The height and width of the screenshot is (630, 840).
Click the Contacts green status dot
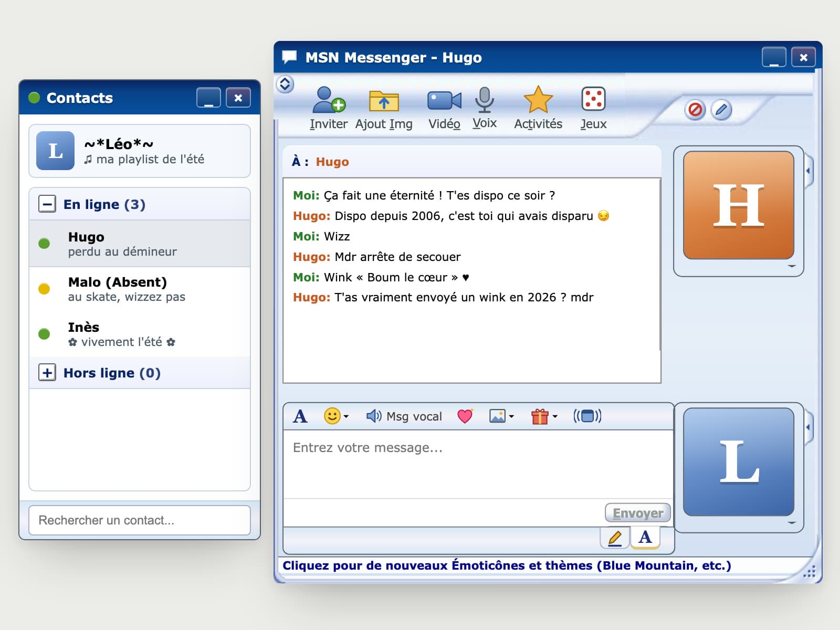[34, 98]
